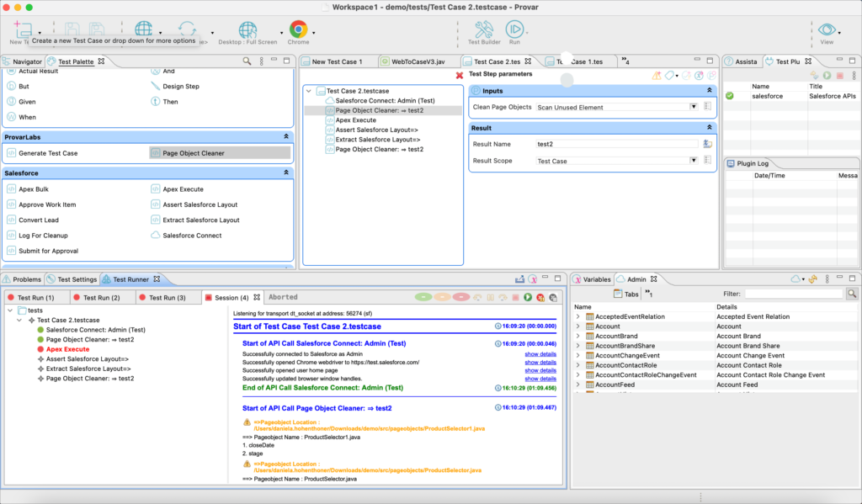Click the search icon in Test Palette
Viewport: 862px width, 504px height.
[x=247, y=61]
